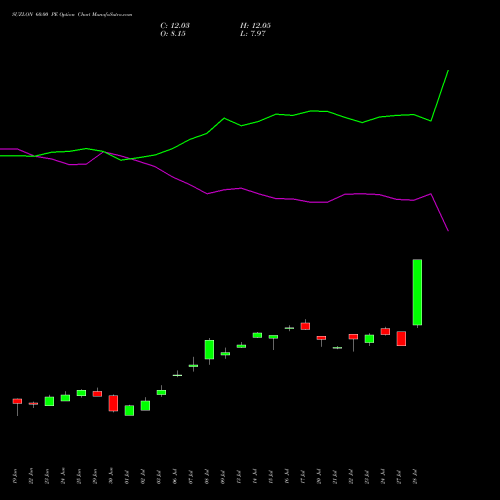Click the 17 Jul date label

pyautogui.click(x=303, y=477)
